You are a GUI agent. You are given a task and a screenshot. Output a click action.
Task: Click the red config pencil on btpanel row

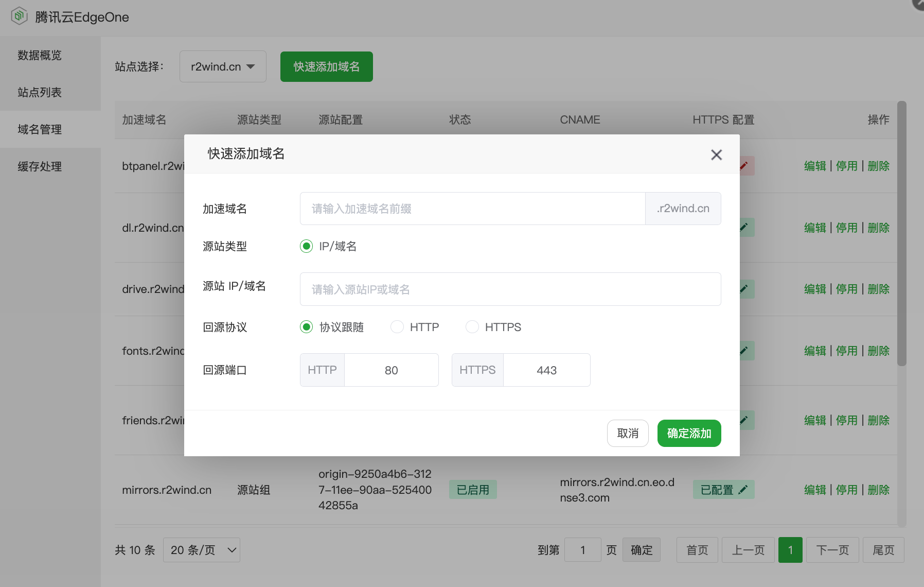[742, 166]
